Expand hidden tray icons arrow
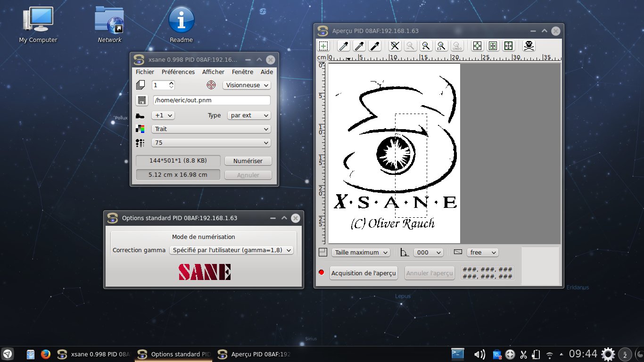644x362 pixels. (561, 354)
